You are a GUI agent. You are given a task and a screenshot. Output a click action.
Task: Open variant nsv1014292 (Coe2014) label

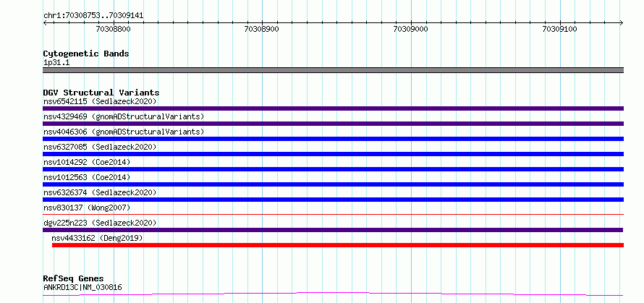tap(87, 162)
